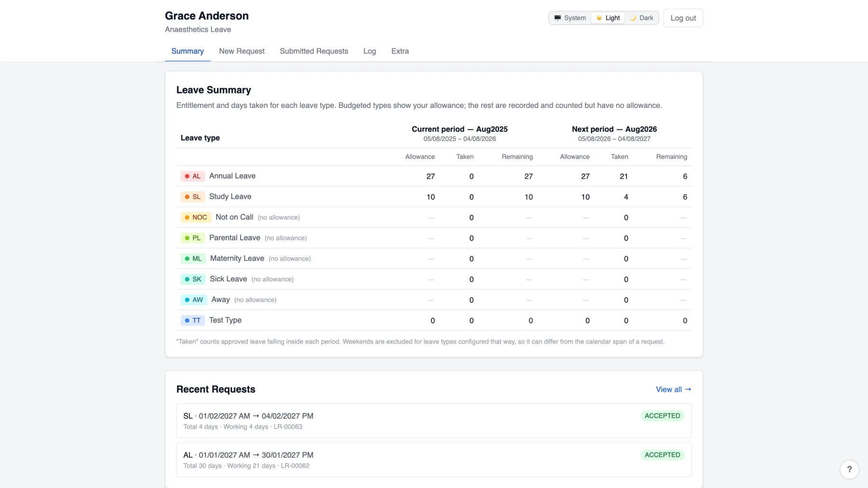
Task: Follow the View all requests link
Action: point(673,389)
